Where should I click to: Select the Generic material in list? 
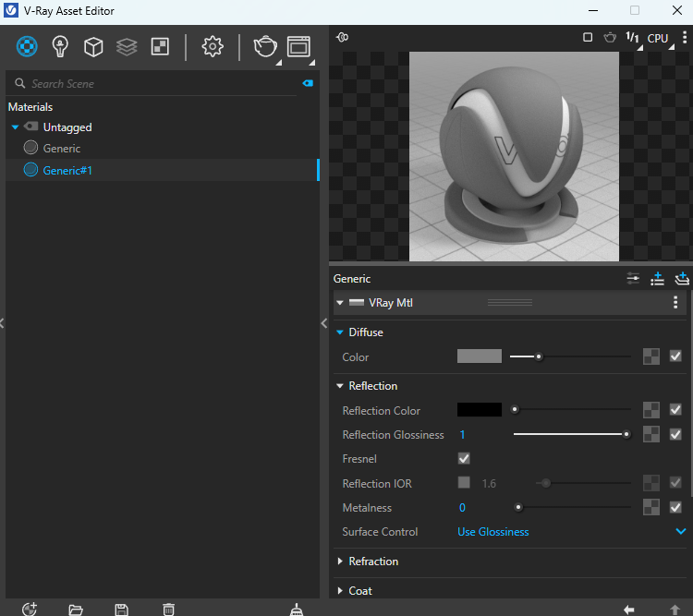[x=61, y=148]
